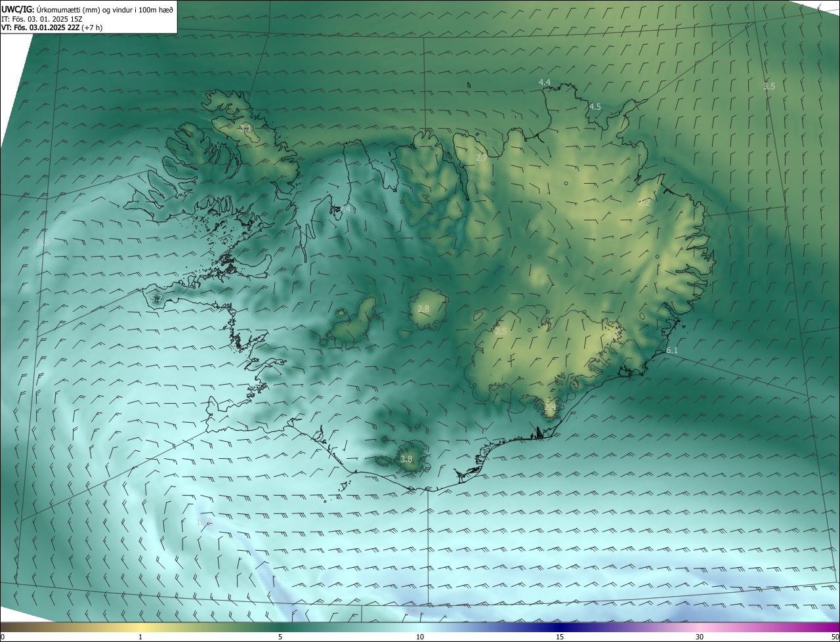This screenshot has width=840, height=642.
Task: Click the 10 tick on the color scale
Action: click(x=420, y=637)
